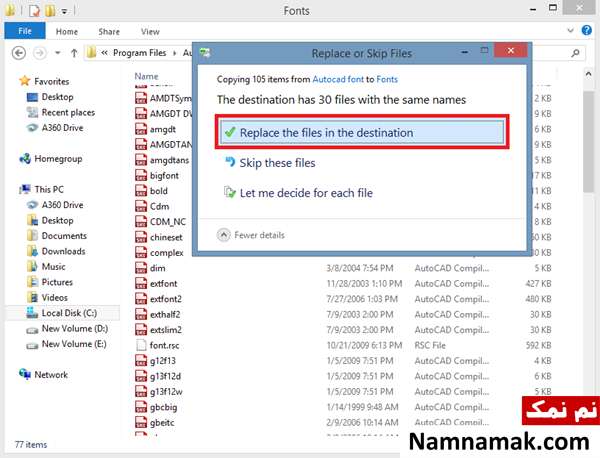600x458 pixels.
Task: Select the chineset file icon
Action: point(141,237)
